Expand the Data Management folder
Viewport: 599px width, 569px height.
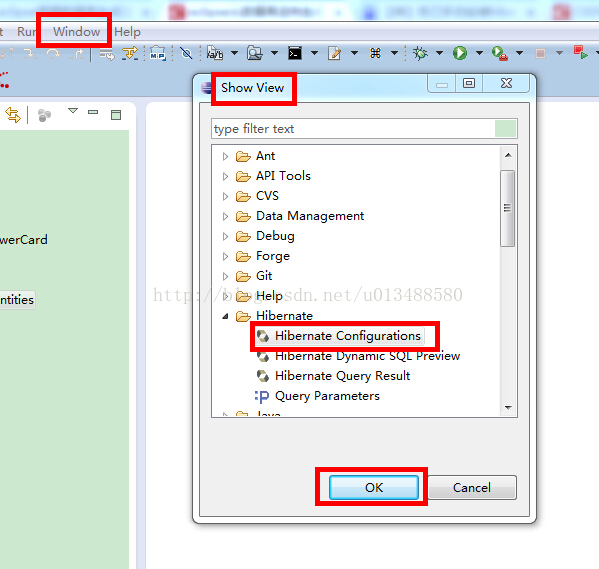pos(225,216)
